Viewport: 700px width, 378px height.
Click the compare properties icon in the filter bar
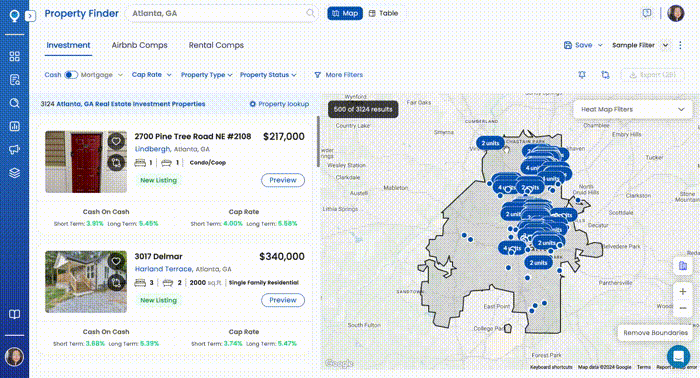[x=605, y=75]
